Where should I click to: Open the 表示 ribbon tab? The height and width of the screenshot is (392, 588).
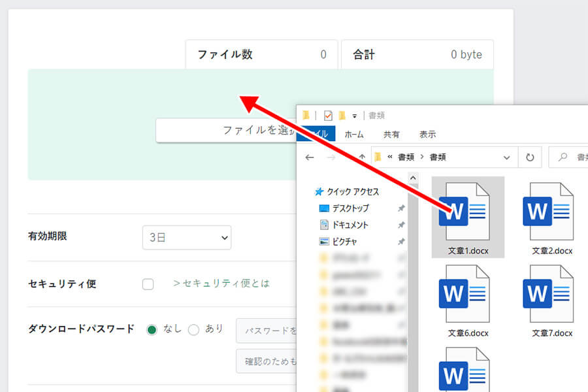pos(427,135)
